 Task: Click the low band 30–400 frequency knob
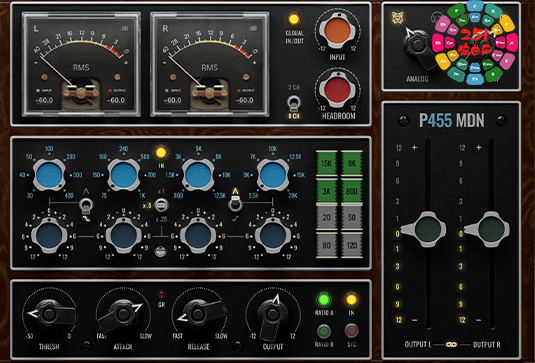pyautogui.click(x=49, y=175)
